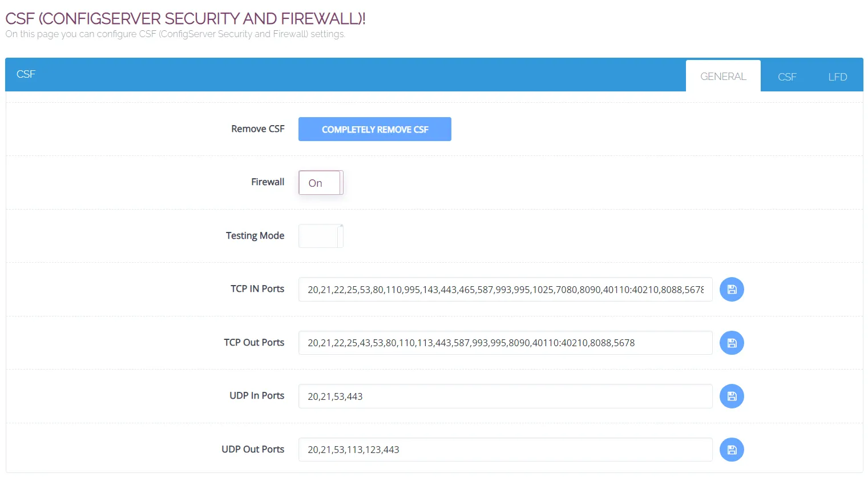Click the Testing Mode label

point(255,235)
